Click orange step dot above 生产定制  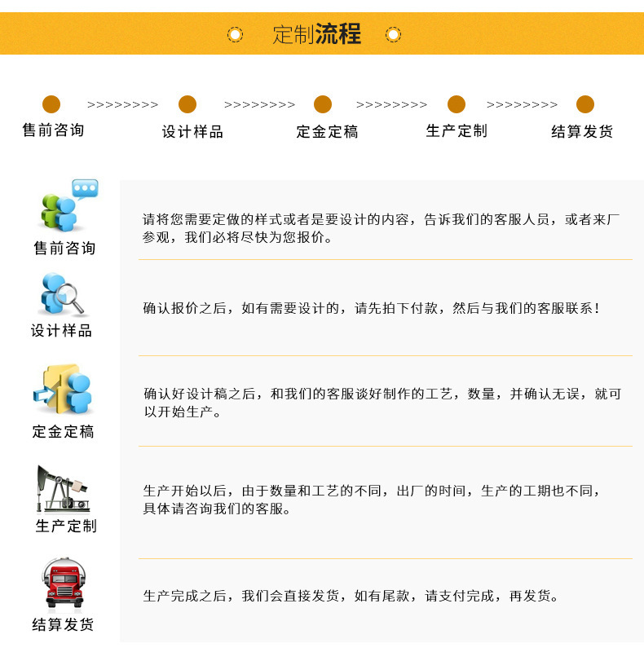[457, 104]
